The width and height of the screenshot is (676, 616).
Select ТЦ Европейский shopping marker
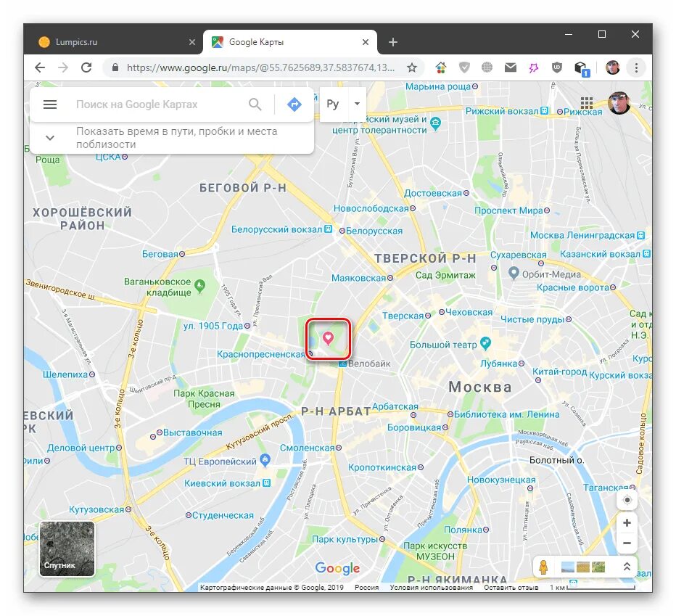tap(265, 460)
